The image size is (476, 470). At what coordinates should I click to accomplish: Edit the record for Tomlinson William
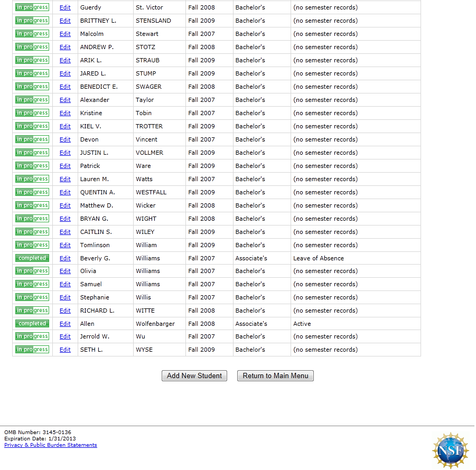[x=65, y=245]
